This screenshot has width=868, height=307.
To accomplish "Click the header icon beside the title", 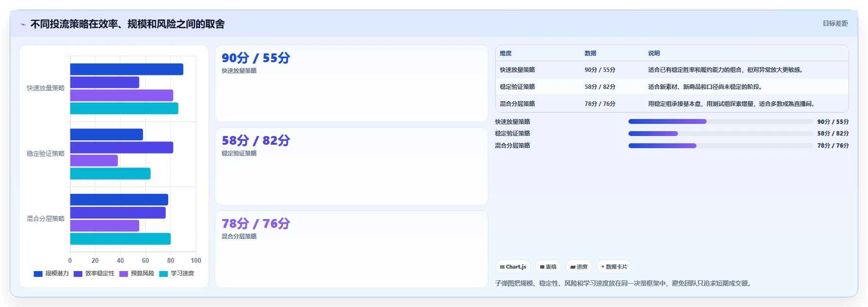I will coord(23,24).
